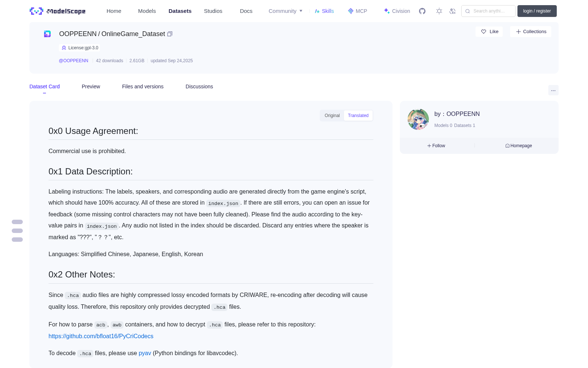Open the Models navigation item
The height and width of the screenshot is (368, 588).
(x=147, y=11)
